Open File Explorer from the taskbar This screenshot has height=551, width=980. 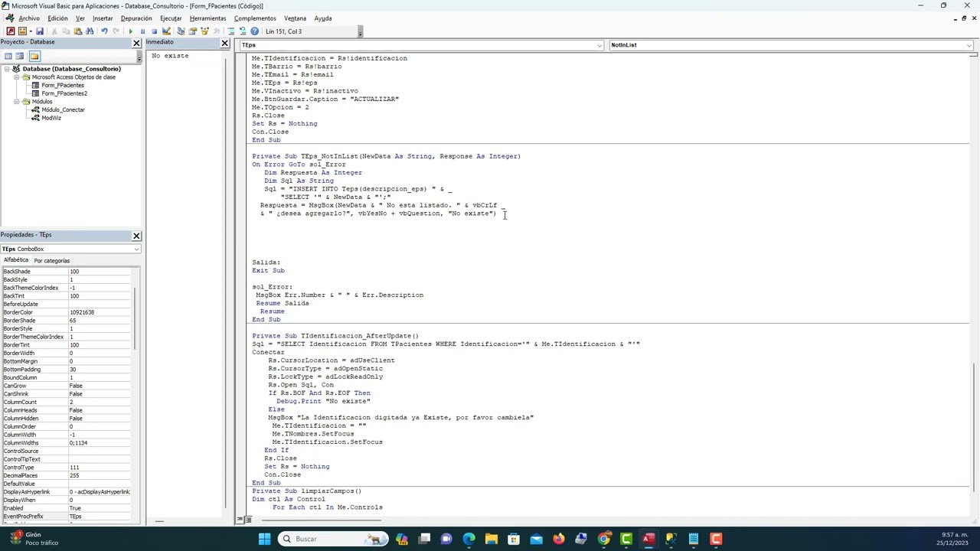tap(492, 539)
